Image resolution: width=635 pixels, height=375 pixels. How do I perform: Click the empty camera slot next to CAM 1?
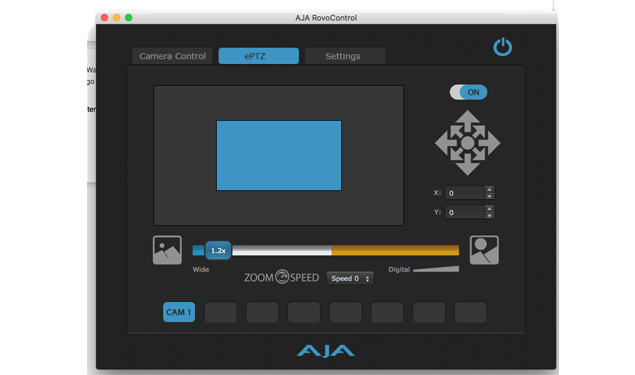[221, 312]
